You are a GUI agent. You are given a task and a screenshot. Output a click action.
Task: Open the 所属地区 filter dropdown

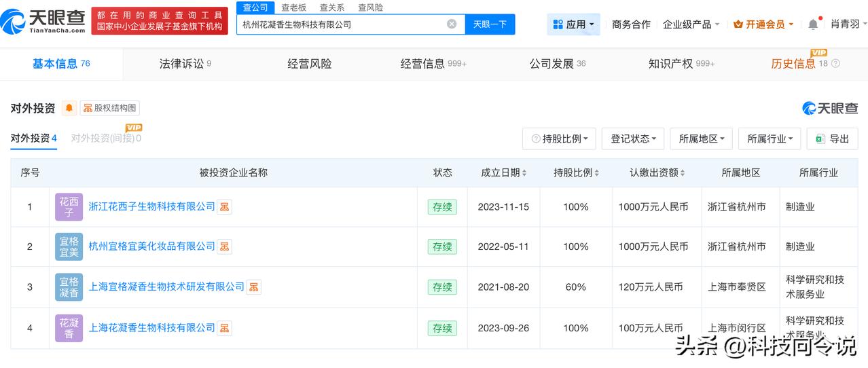click(x=702, y=139)
